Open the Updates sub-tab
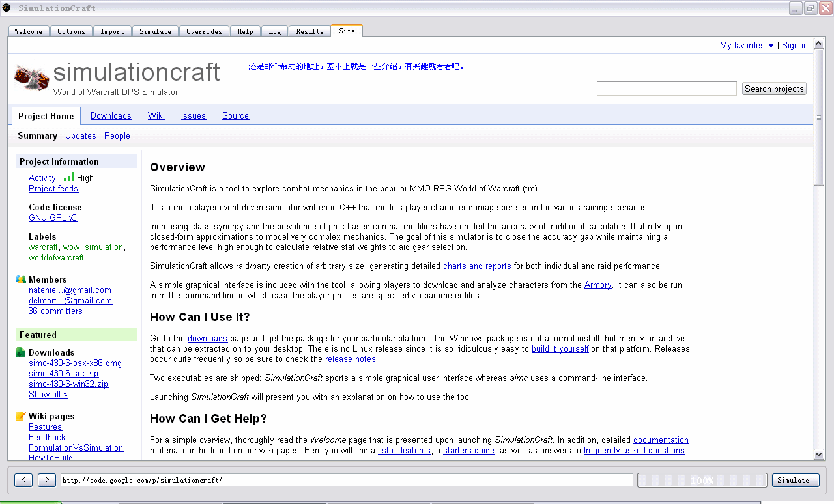The image size is (834, 504). (x=81, y=135)
